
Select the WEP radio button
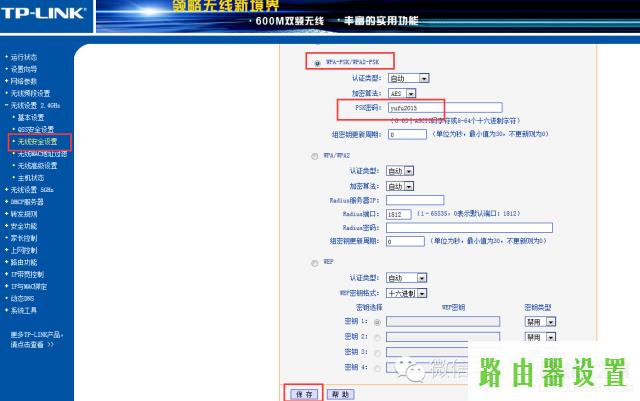point(314,263)
